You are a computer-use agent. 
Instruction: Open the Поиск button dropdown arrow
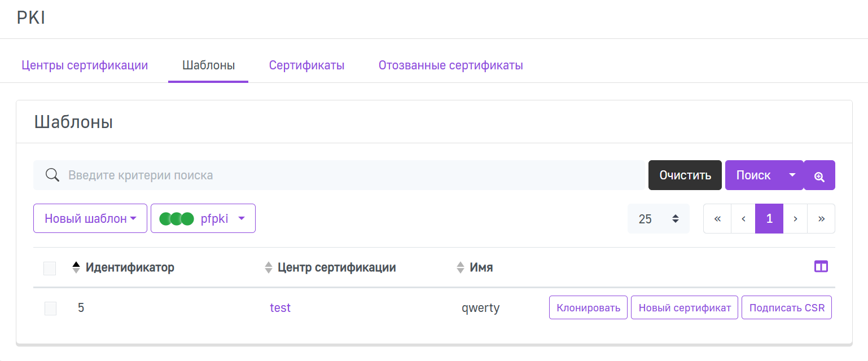click(792, 175)
